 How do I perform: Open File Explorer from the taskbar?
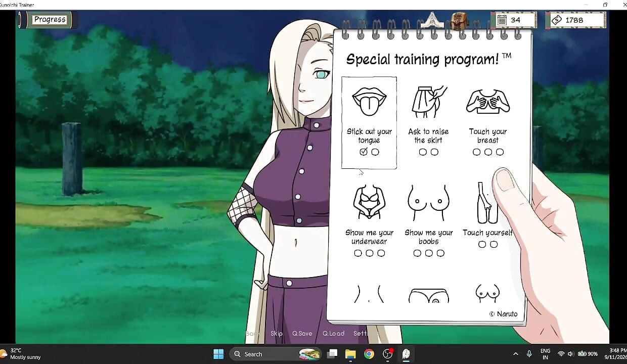click(351, 354)
